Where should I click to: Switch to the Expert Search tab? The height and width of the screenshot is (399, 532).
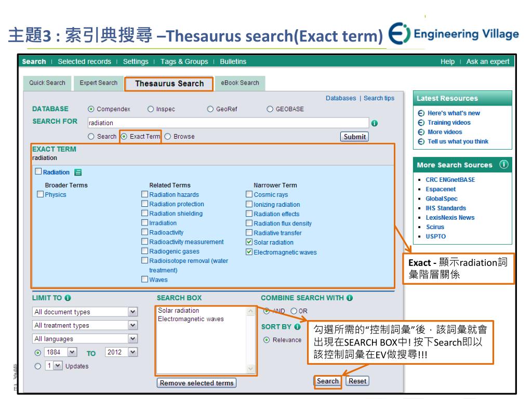pyautogui.click(x=98, y=83)
